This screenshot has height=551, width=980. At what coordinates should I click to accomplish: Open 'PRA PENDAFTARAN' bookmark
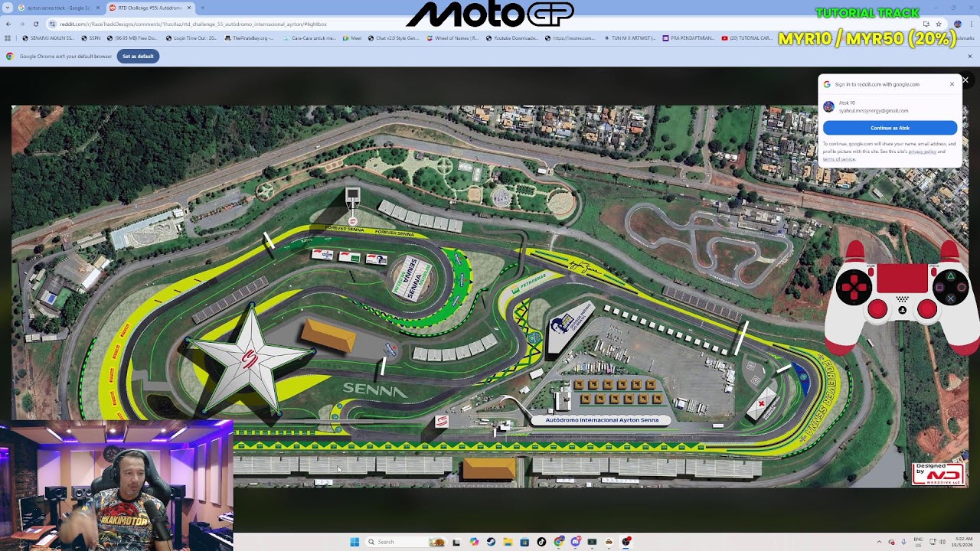689,37
